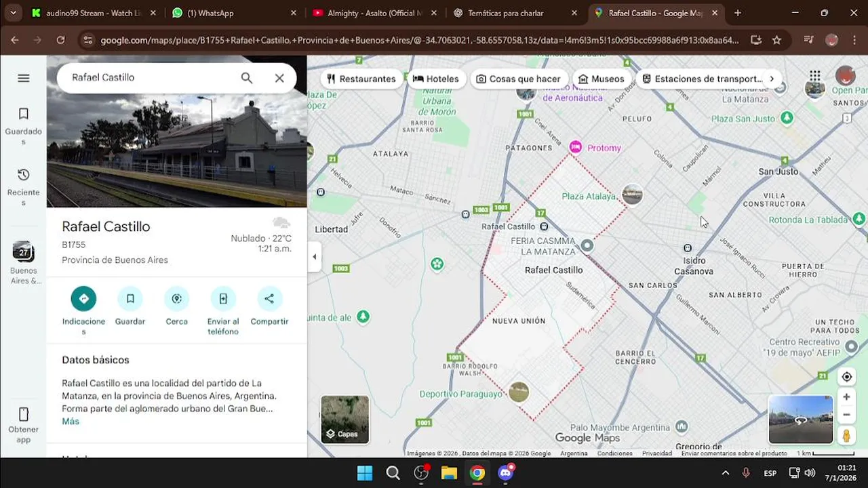Switch to the audino99 Stream tab
Viewport: 868px width, 488px height.
tap(94, 13)
